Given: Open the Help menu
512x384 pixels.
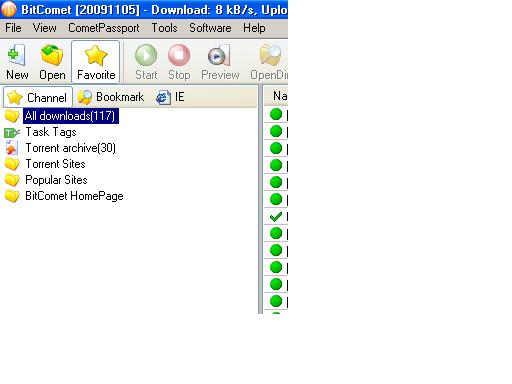Looking at the screenshot, I should click(254, 28).
